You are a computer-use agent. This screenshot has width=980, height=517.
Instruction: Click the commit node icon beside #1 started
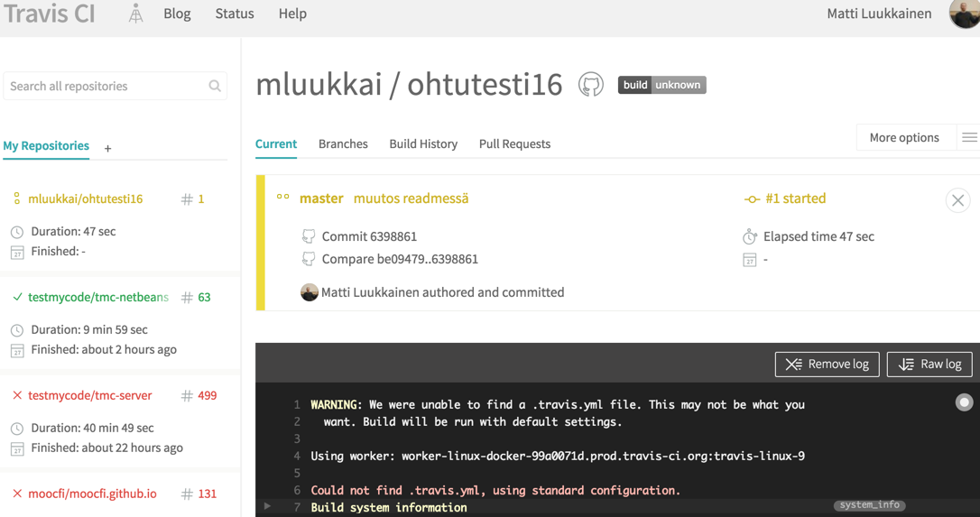752,199
